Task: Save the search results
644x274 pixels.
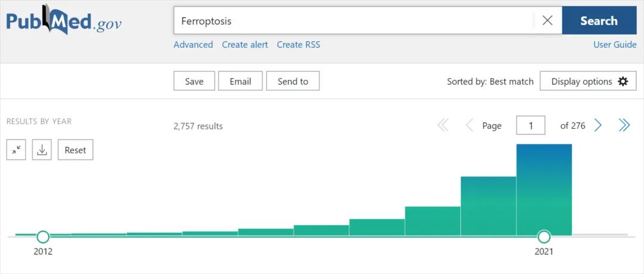Action: pos(194,81)
